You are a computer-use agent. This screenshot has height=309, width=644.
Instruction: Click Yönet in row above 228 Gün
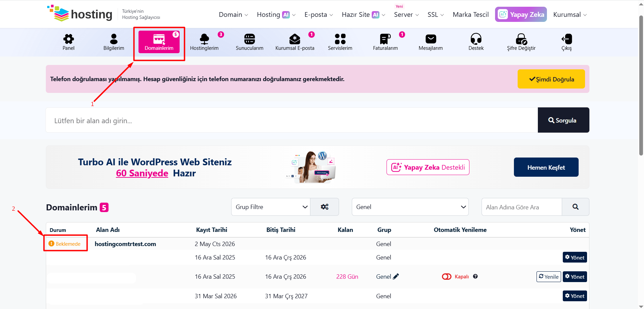pos(575,257)
